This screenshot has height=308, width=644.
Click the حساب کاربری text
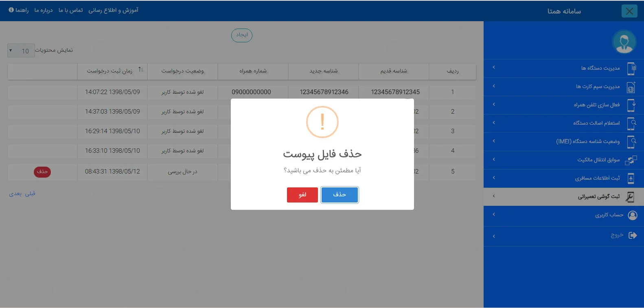pos(609,215)
